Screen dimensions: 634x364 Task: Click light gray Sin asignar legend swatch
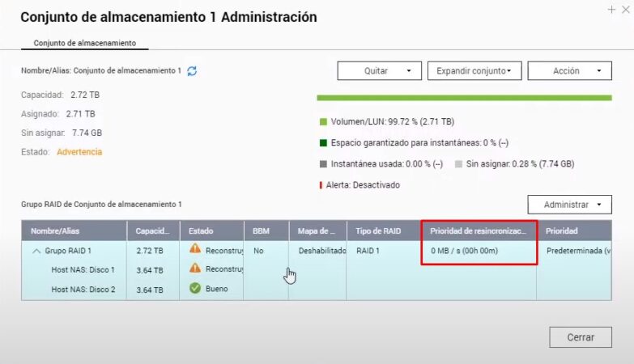(x=458, y=164)
